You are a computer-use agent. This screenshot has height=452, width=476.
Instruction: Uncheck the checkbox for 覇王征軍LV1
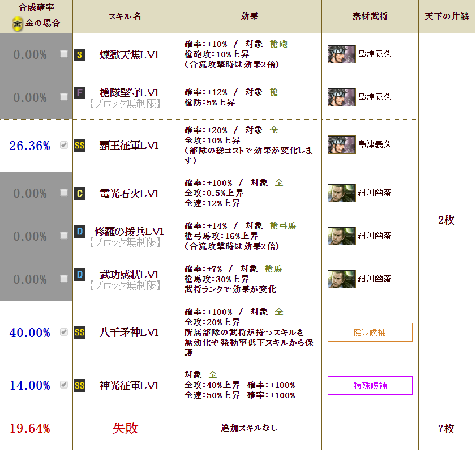point(64,145)
